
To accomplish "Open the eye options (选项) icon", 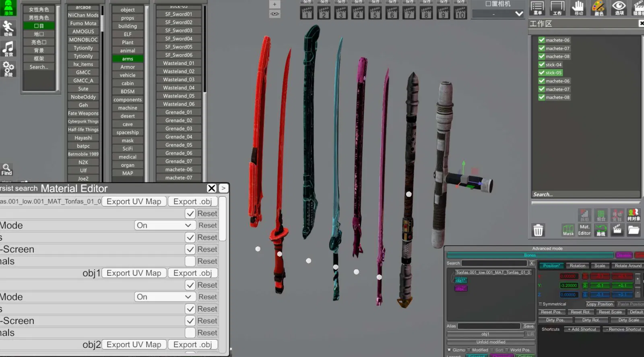I will pyautogui.click(x=619, y=8).
